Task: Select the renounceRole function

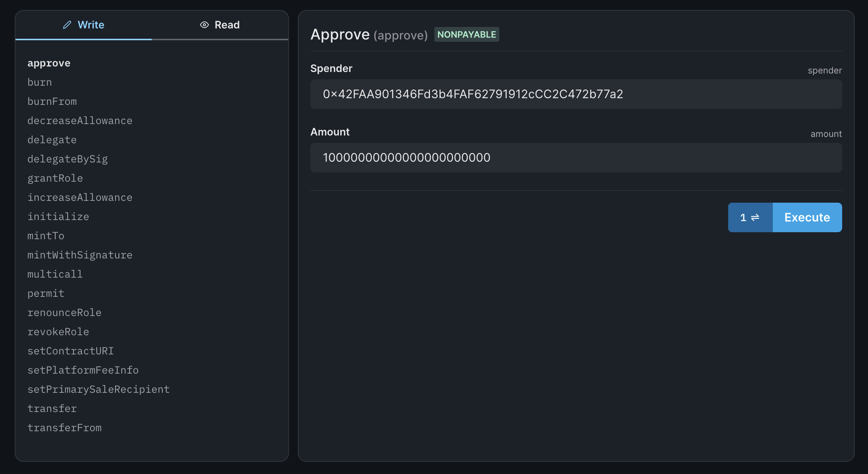Action: [65, 312]
